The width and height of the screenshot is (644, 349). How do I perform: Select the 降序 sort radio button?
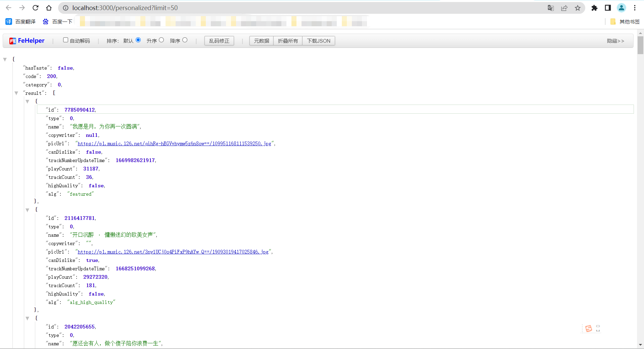(185, 40)
